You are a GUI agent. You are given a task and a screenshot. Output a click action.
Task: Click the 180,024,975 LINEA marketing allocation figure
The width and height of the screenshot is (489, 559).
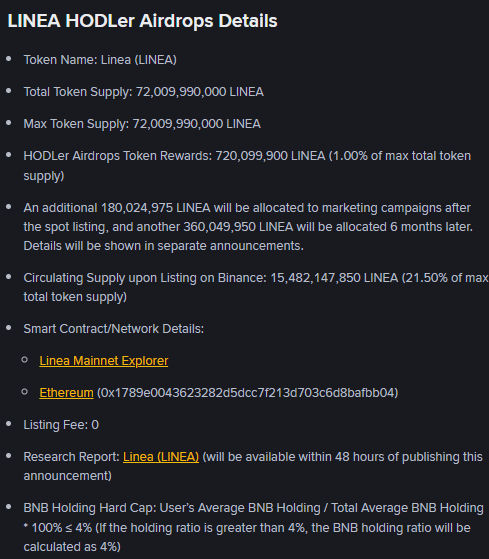(x=155, y=208)
